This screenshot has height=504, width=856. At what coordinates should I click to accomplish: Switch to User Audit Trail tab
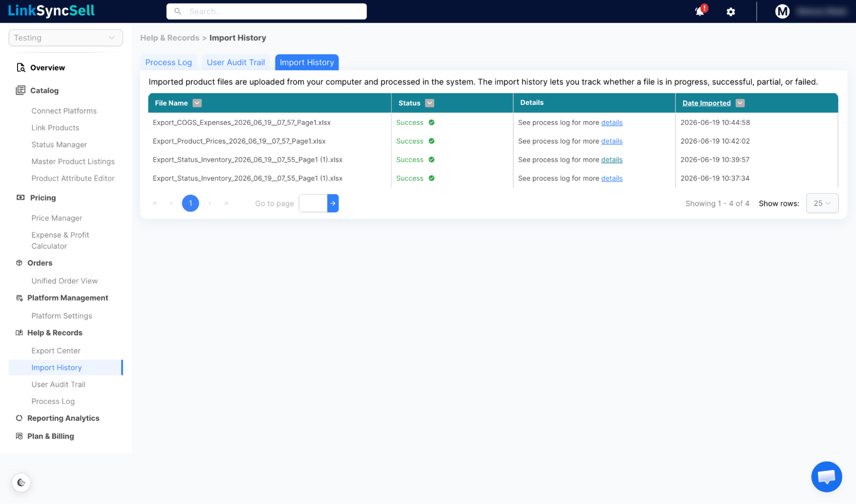236,62
